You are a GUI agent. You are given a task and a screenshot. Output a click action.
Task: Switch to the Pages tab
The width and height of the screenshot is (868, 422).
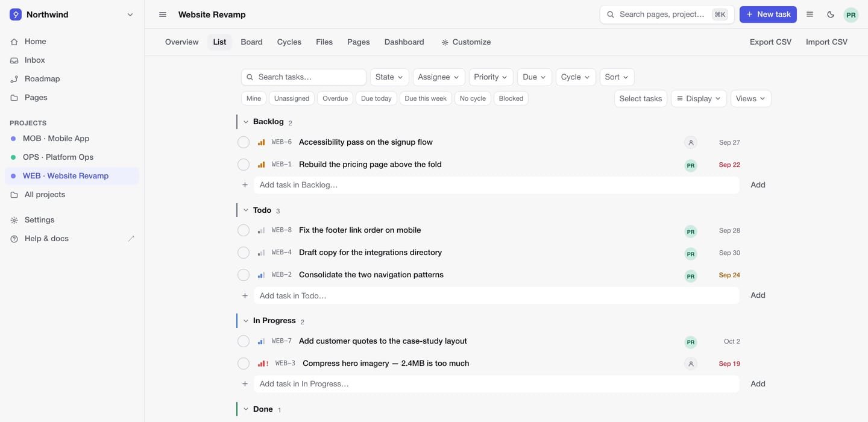pyautogui.click(x=359, y=42)
